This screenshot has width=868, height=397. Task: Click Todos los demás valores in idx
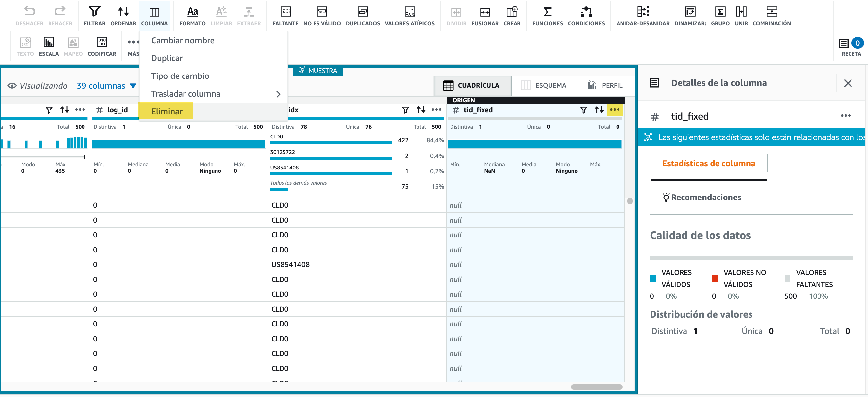coord(299,183)
